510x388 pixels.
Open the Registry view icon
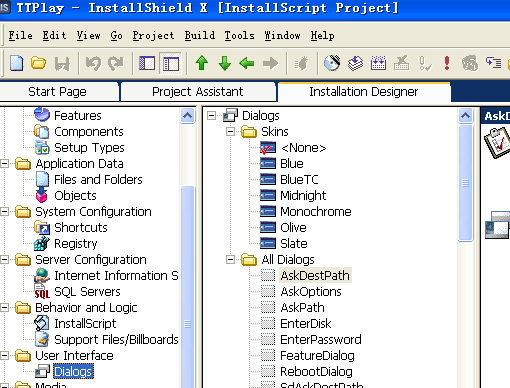(42, 244)
